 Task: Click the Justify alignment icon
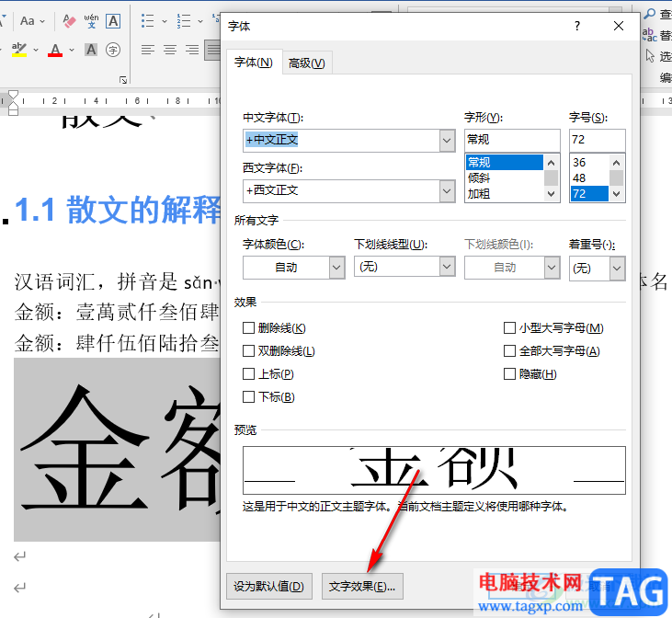click(213, 50)
